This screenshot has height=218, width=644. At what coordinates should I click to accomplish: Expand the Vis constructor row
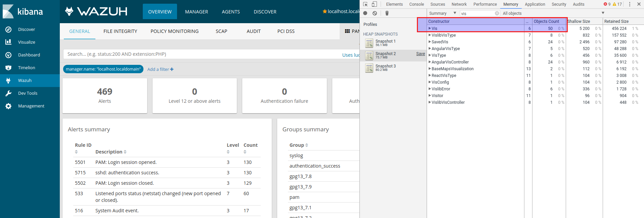[430, 28]
